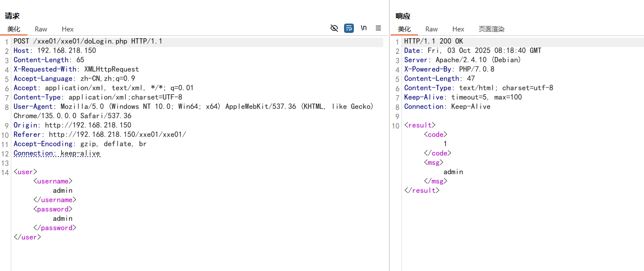Toggle the line wrap icon in request toolbar
The image size is (644, 271).
click(349, 28)
